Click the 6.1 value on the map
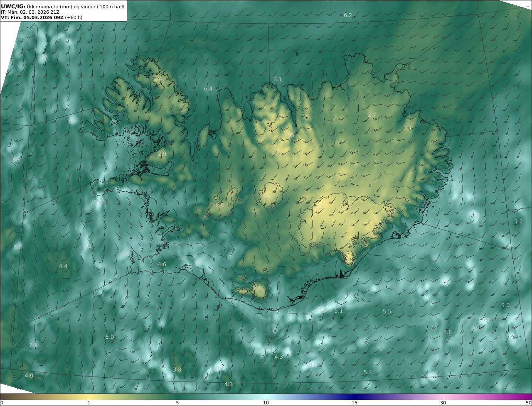 [x=278, y=80]
